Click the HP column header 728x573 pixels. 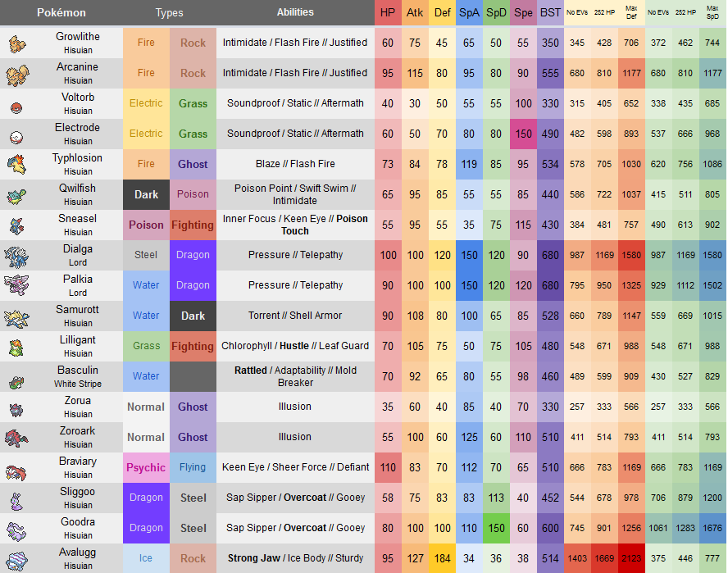[388, 13]
